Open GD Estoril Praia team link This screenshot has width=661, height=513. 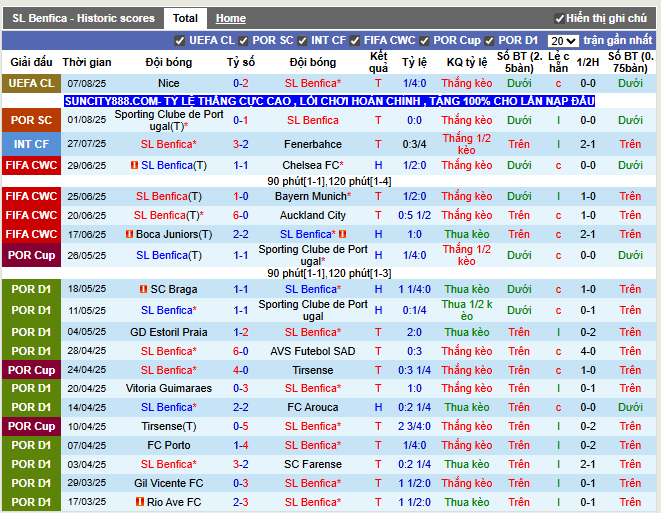[169, 332]
